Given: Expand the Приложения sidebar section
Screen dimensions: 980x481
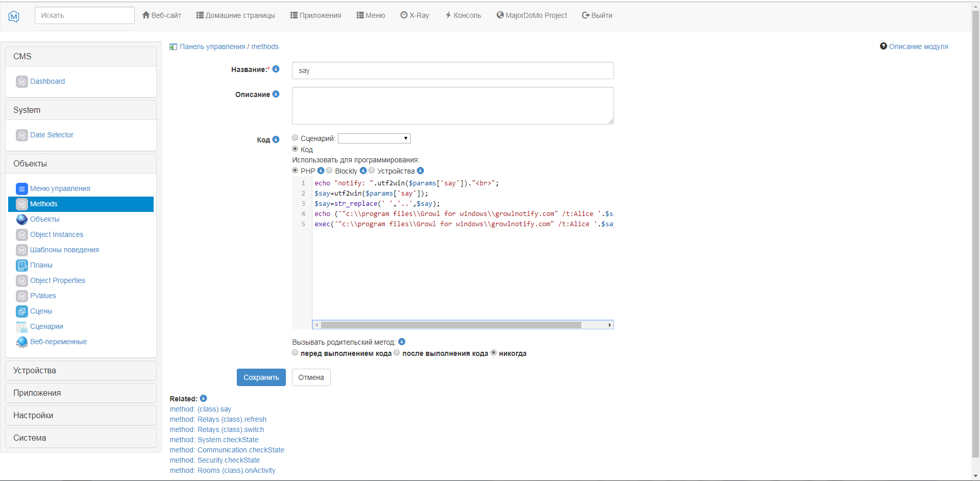Looking at the screenshot, I should tap(81, 393).
